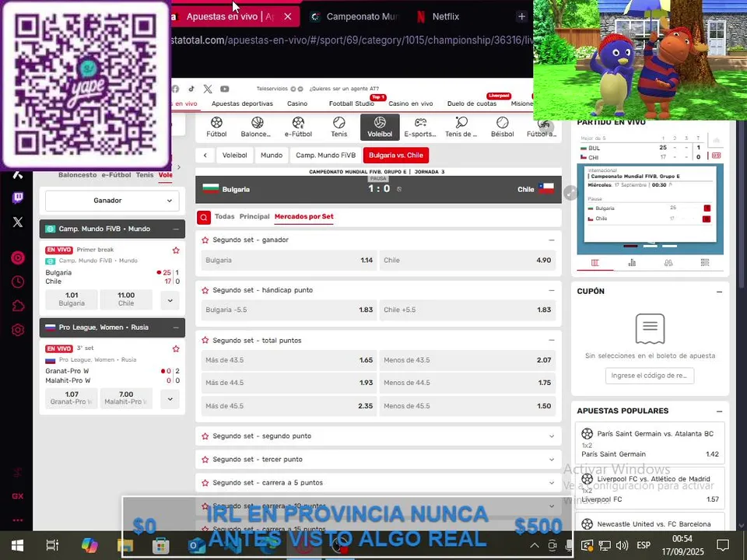Screen dimensions: 747x560
Task: Click the red market search icon
Action: (x=204, y=218)
